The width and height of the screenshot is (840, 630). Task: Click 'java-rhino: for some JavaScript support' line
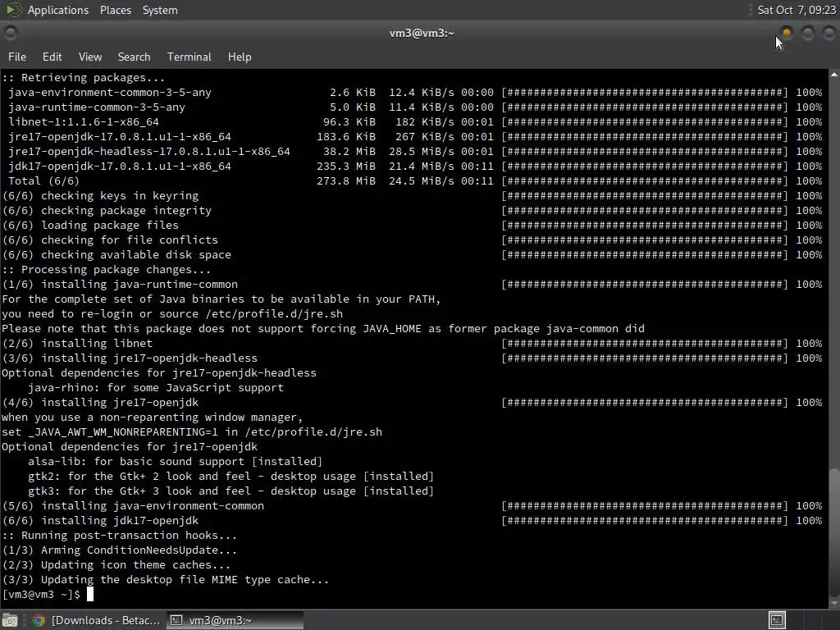[155, 388]
